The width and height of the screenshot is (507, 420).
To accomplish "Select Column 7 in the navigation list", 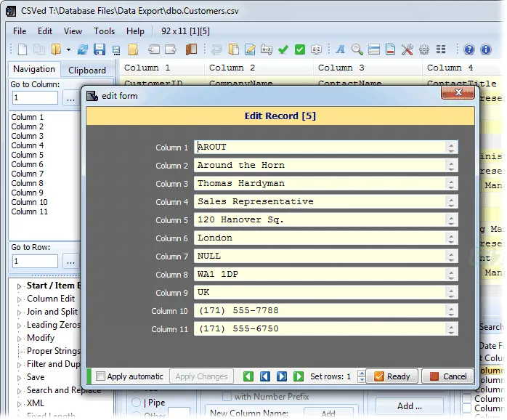I will (x=27, y=174).
